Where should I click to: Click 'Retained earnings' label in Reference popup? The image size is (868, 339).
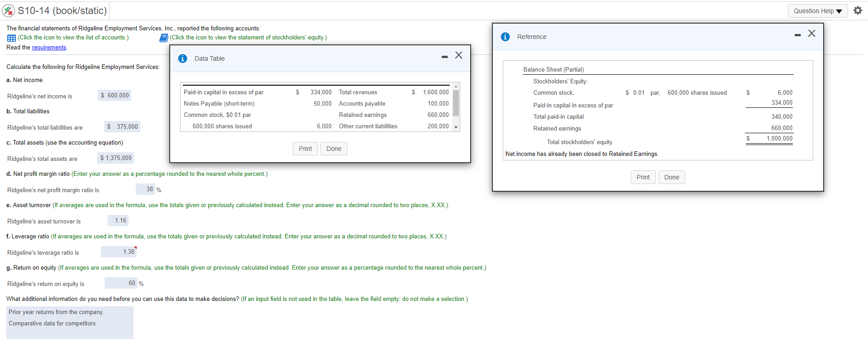(557, 129)
